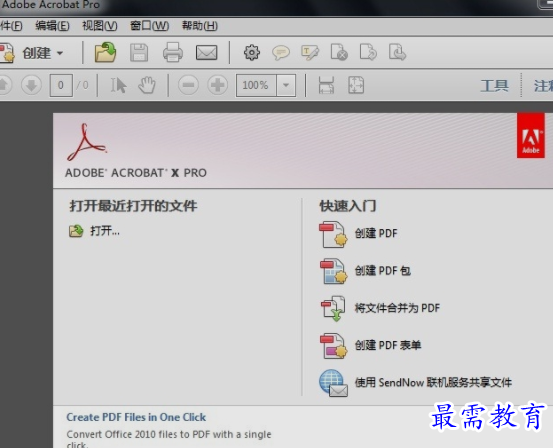Expand the 创建 dropdown arrow
This screenshot has width=553, height=448.
60,53
